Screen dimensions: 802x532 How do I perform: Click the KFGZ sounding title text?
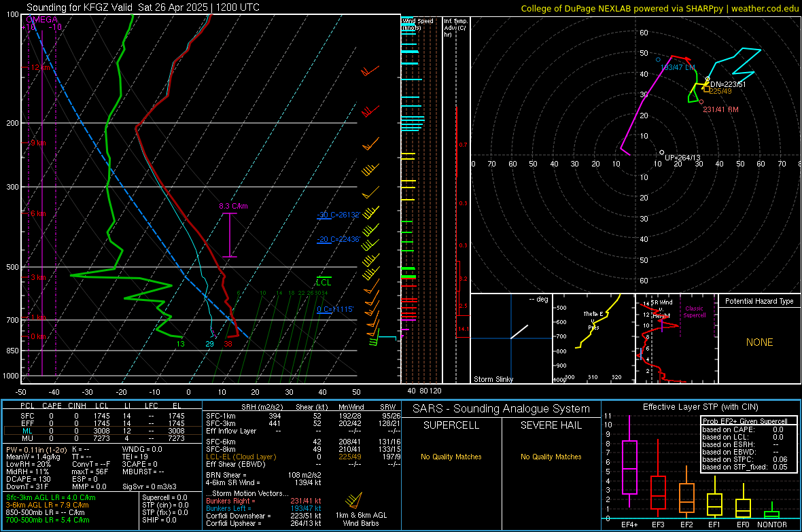pyautogui.click(x=143, y=7)
